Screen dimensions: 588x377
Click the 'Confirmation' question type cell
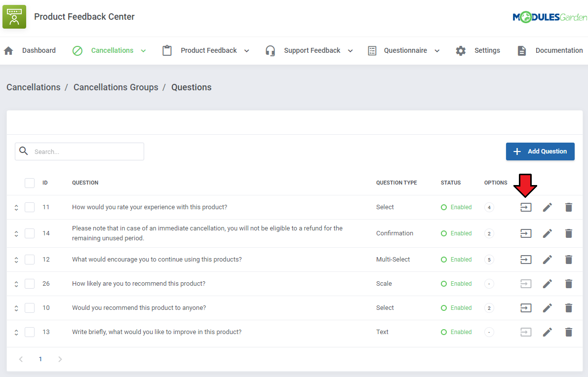(394, 233)
